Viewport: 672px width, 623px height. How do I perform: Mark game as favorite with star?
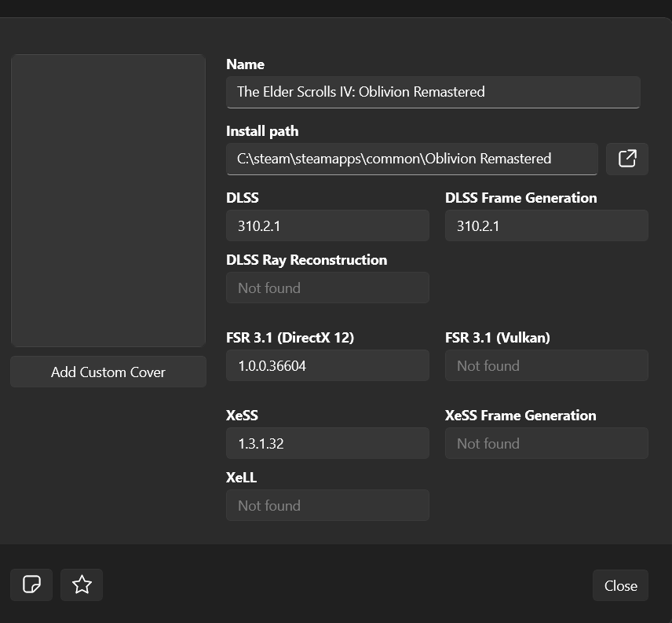(x=82, y=585)
